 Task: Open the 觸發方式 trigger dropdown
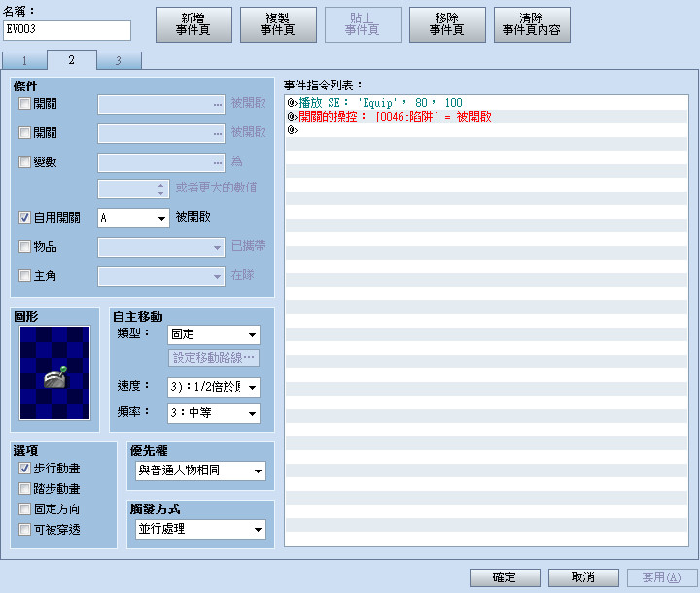tap(200, 529)
